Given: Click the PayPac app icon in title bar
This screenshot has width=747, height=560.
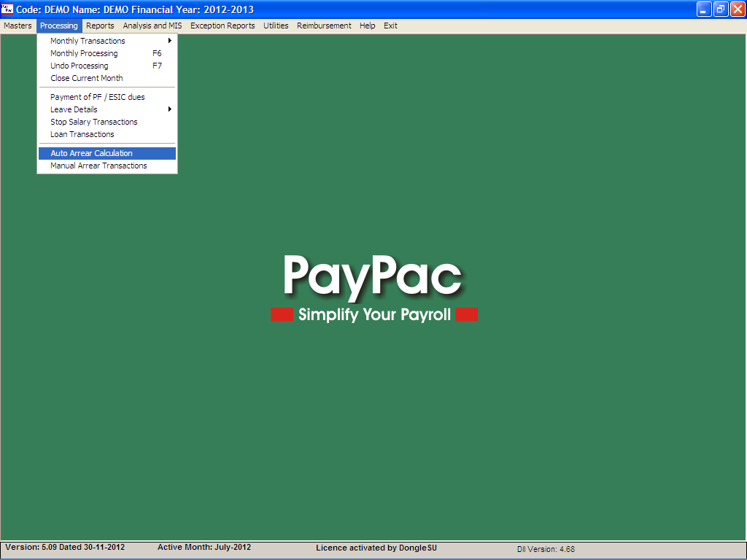Looking at the screenshot, I should [7, 9].
